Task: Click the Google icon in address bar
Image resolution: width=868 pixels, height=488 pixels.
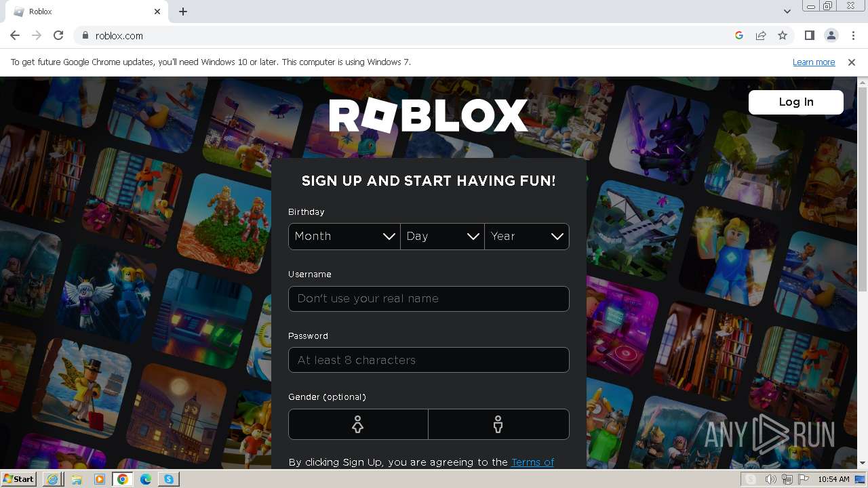Action: pos(739,35)
